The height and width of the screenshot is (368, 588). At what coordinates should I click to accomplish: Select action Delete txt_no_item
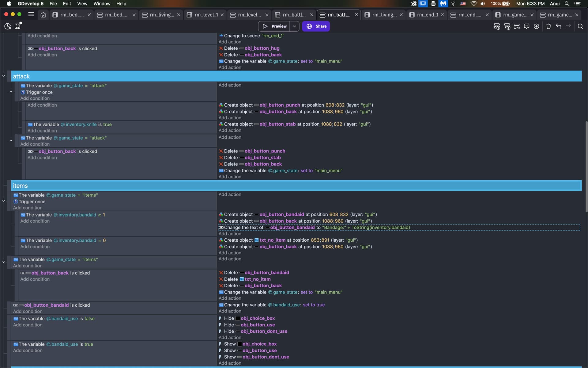[x=245, y=279]
